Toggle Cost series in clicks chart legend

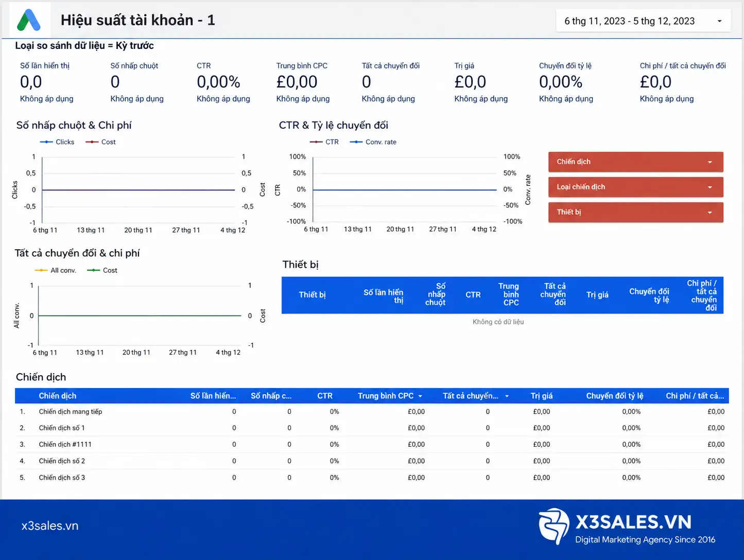101,142
